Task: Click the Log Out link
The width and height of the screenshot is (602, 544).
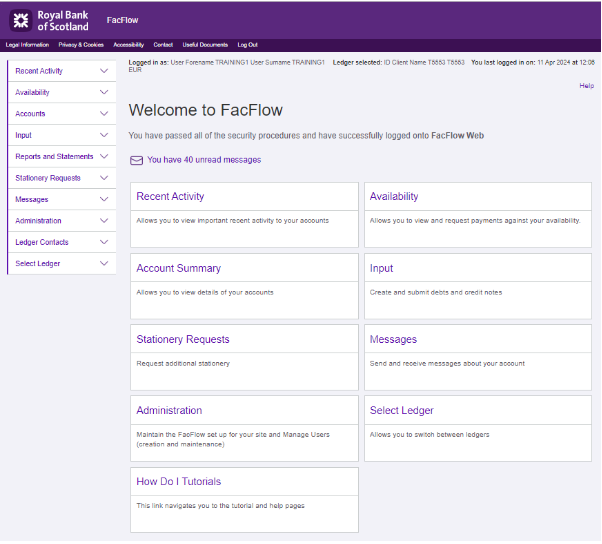Action: 247,45
